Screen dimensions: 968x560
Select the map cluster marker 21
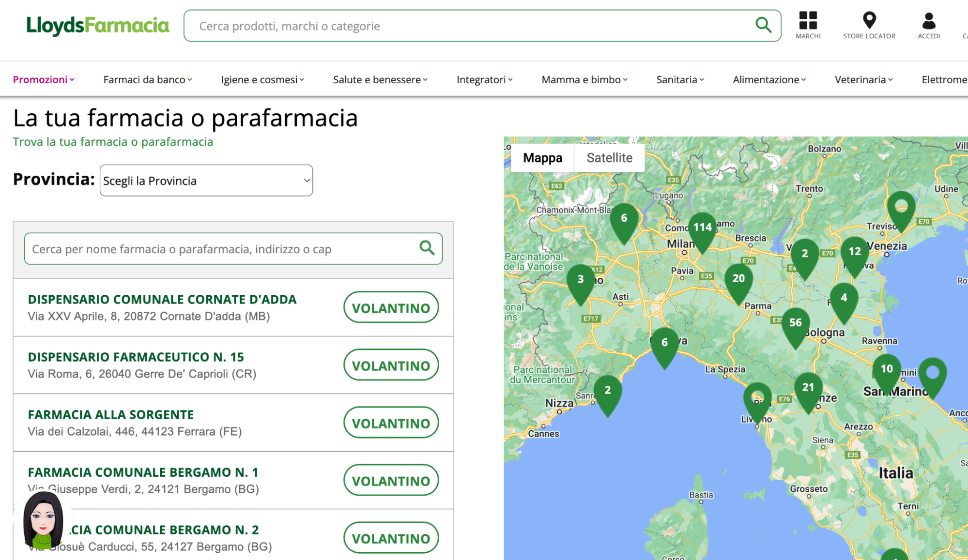(808, 393)
